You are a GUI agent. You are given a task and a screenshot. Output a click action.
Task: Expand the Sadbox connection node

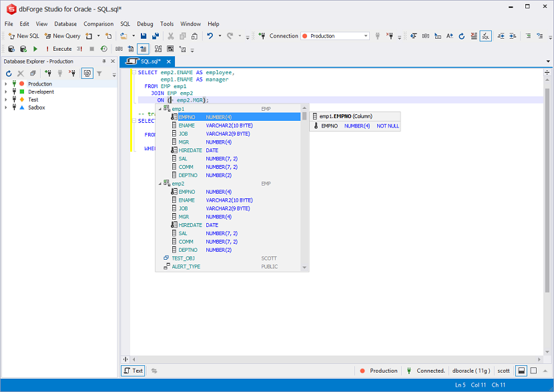(x=5, y=108)
